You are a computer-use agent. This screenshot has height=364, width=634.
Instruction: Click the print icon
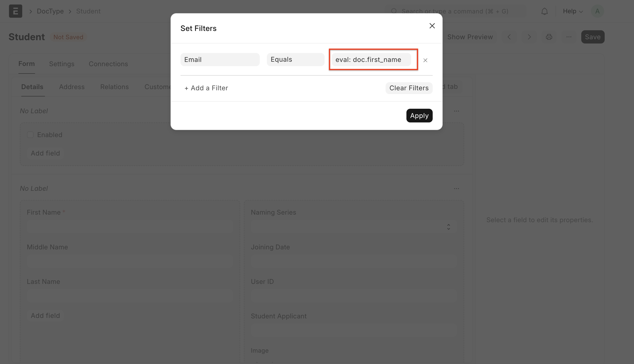(x=549, y=37)
